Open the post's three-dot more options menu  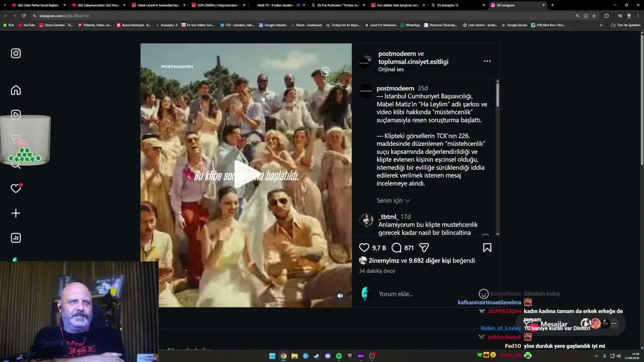(x=487, y=61)
